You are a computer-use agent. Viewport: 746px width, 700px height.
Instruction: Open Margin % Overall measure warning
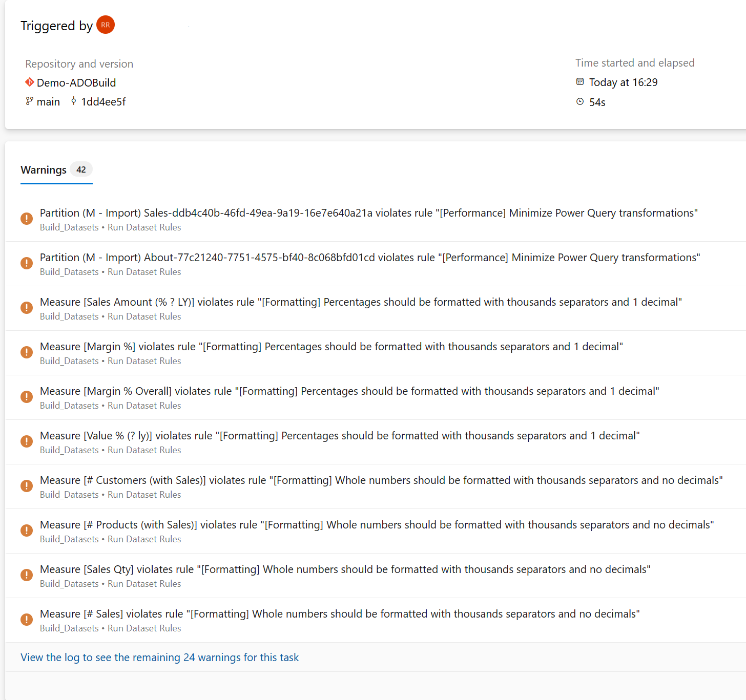[349, 391]
